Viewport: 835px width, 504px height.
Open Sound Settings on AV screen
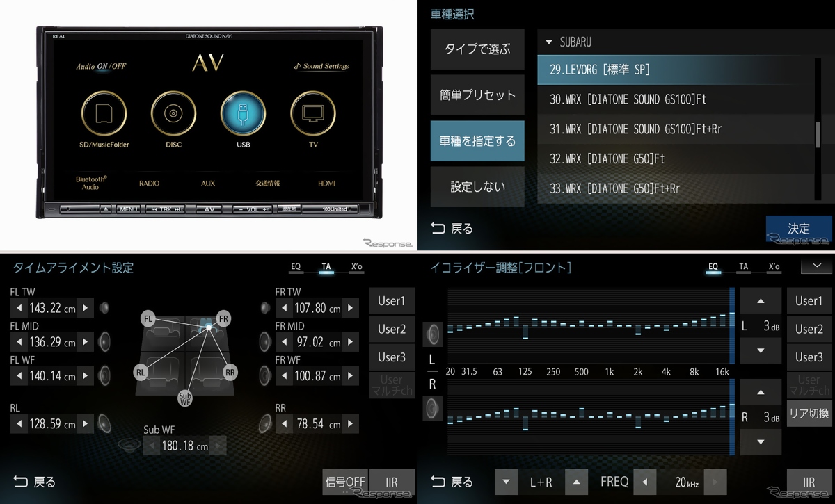pyautogui.click(x=321, y=67)
